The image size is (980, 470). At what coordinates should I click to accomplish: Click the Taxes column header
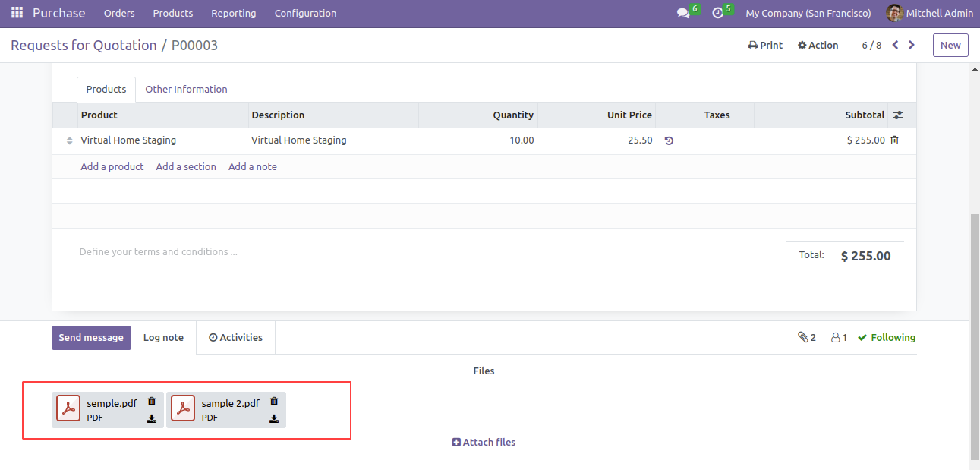[x=727, y=115]
